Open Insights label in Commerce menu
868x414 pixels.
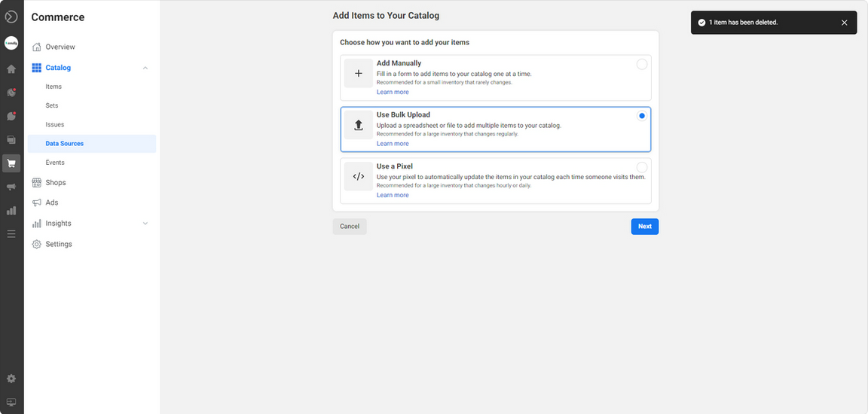click(58, 224)
